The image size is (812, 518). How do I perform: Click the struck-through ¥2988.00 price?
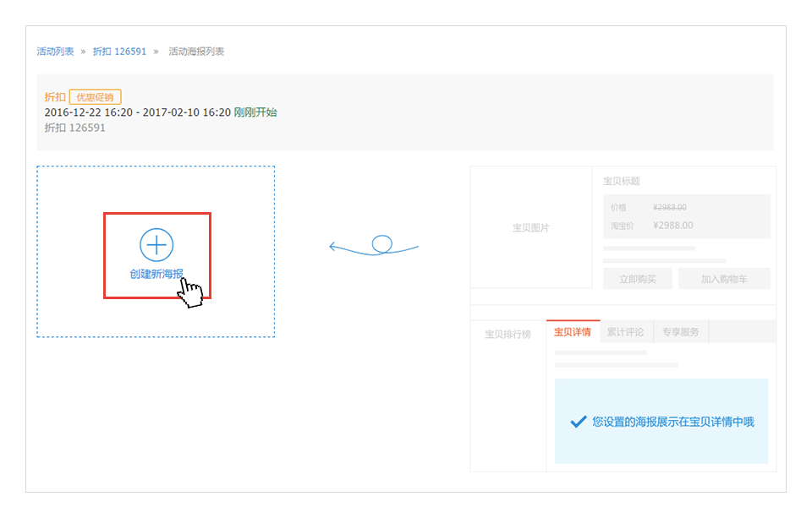pyautogui.click(x=670, y=207)
